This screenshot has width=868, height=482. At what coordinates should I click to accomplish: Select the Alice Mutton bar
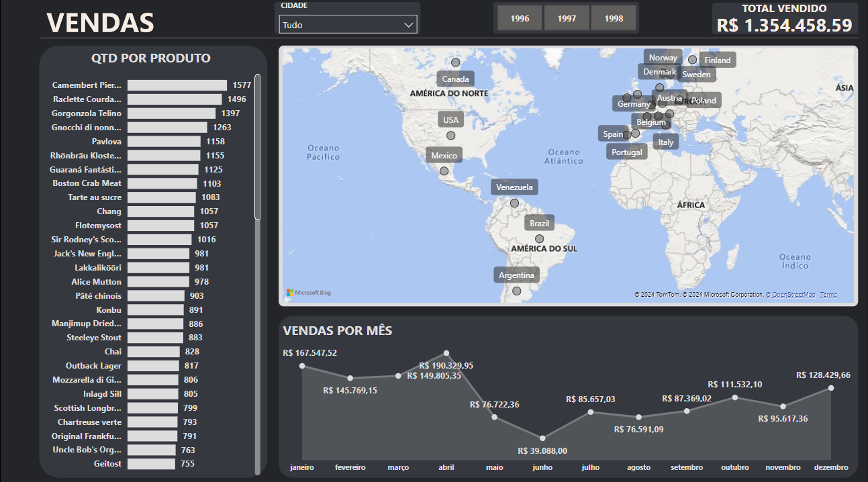pyautogui.click(x=158, y=282)
